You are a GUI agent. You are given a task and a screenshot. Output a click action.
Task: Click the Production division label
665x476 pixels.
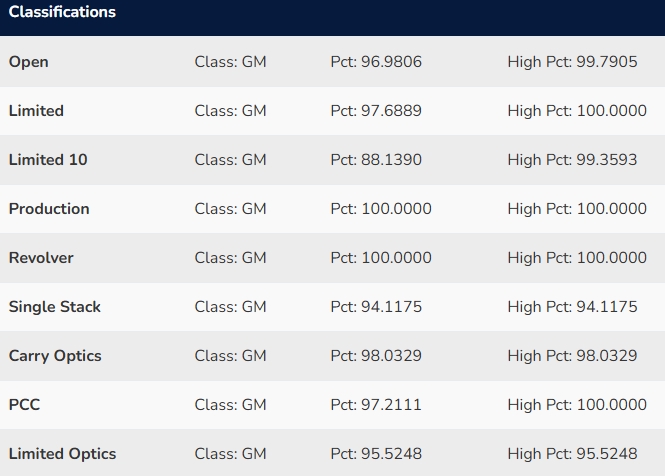pyautogui.click(x=49, y=209)
